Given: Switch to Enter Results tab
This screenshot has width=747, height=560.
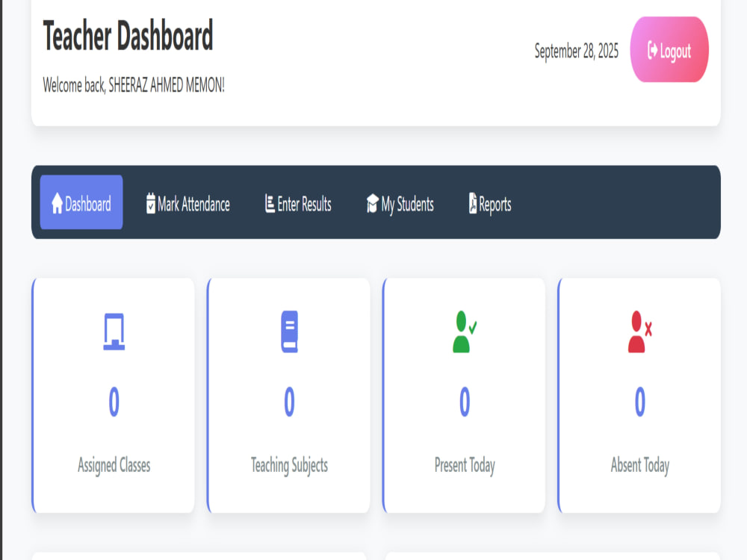Looking at the screenshot, I should 298,203.
